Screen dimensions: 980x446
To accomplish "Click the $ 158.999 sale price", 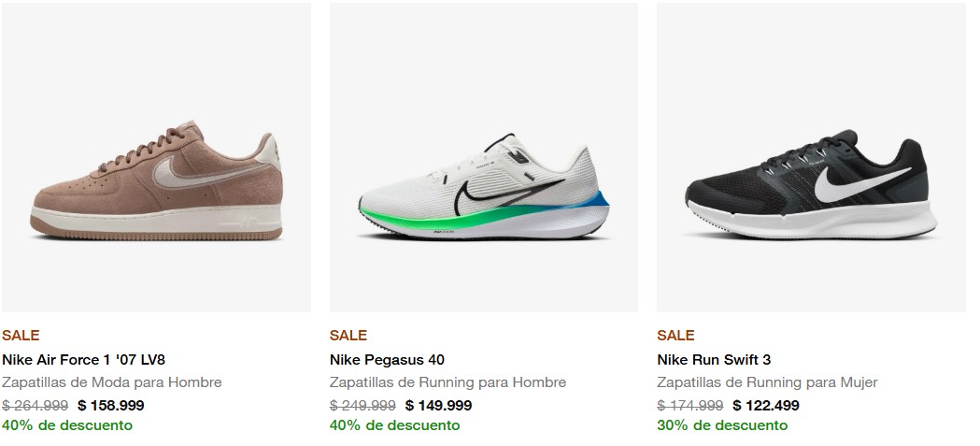I will pyautogui.click(x=111, y=405).
